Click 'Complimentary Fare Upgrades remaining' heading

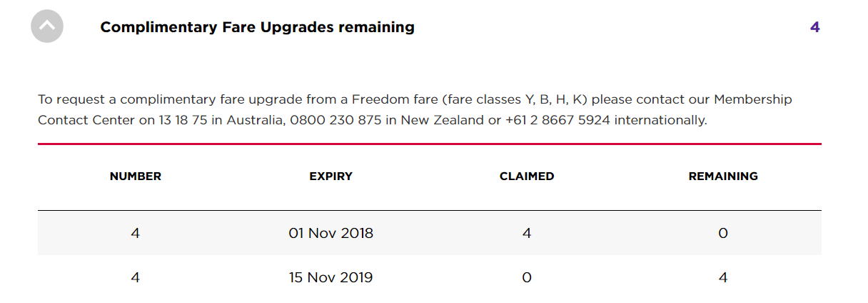[x=257, y=27]
